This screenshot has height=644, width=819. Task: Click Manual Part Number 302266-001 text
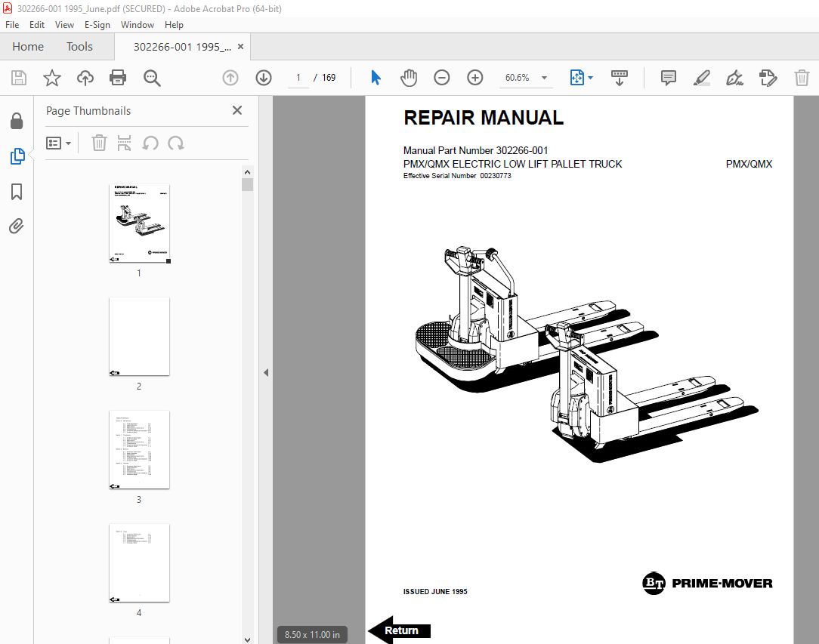point(475,150)
